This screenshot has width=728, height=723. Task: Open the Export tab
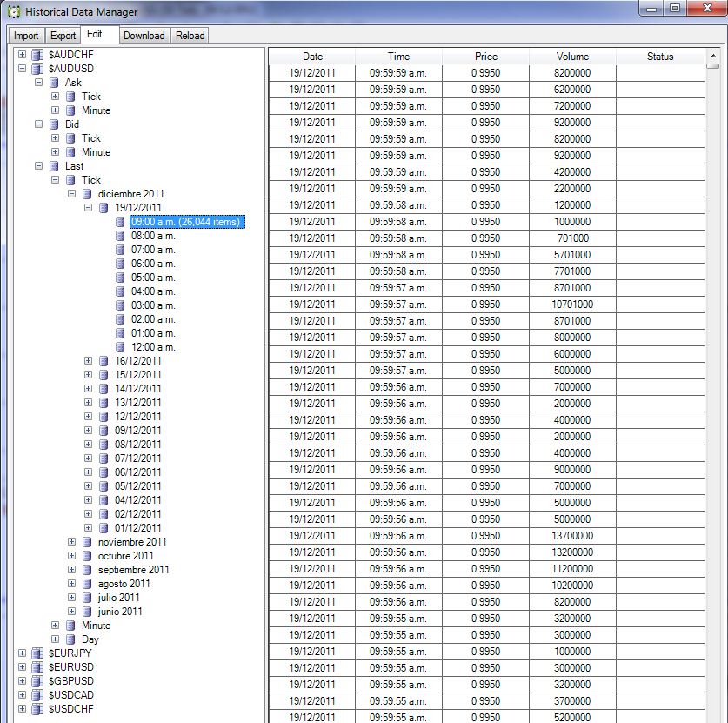coord(63,36)
